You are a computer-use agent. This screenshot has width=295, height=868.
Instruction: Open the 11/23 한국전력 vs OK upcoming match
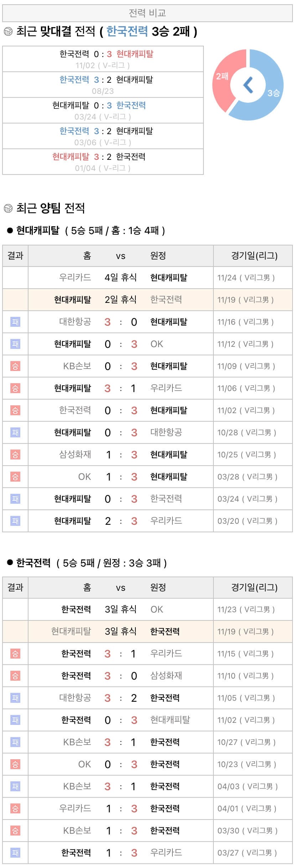point(147,609)
